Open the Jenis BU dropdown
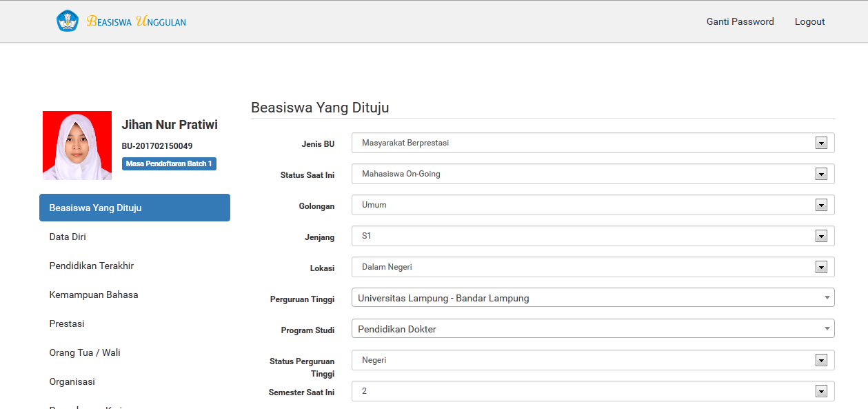The width and height of the screenshot is (868, 409). click(x=593, y=143)
